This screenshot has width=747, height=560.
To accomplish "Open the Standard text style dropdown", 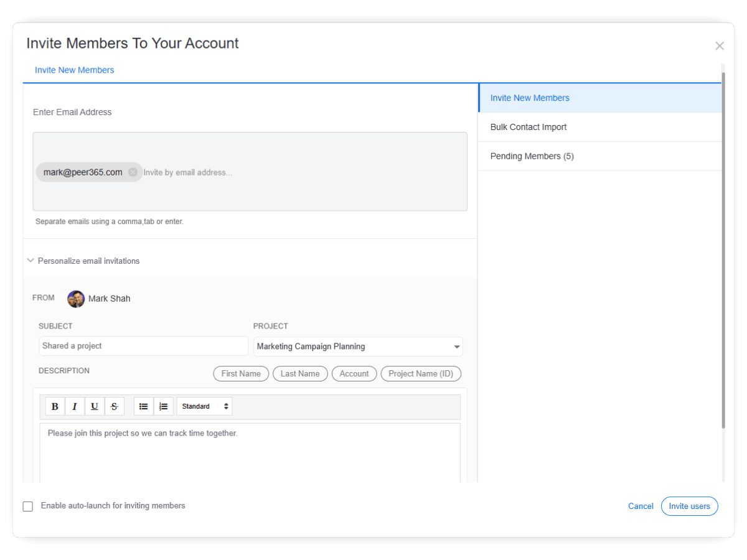I will click(205, 406).
